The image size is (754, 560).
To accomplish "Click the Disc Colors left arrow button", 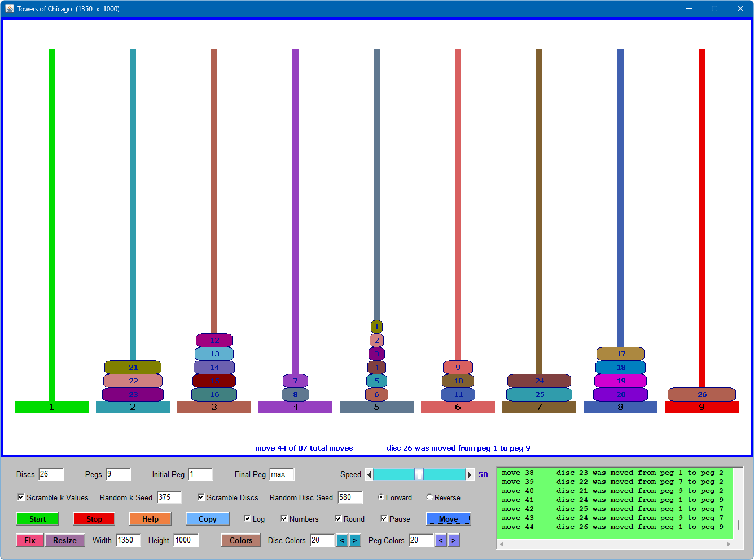I will pyautogui.click(x=342, y=540).
